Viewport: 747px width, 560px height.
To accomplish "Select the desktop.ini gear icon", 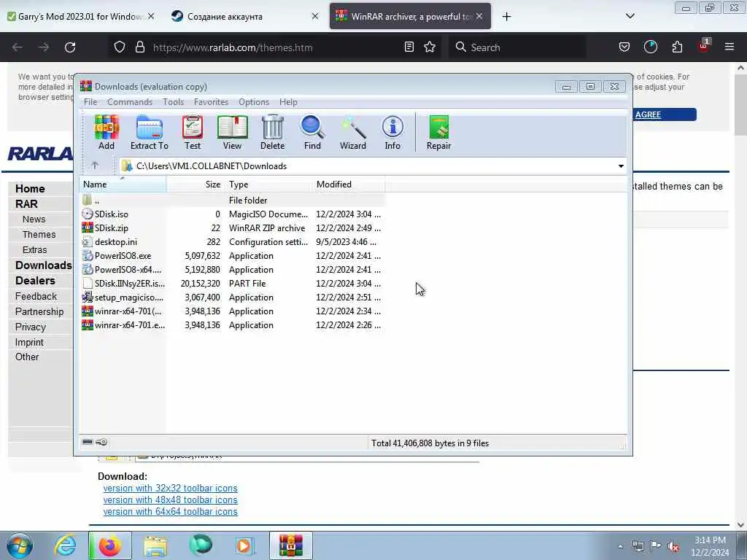I will (88, 242).
